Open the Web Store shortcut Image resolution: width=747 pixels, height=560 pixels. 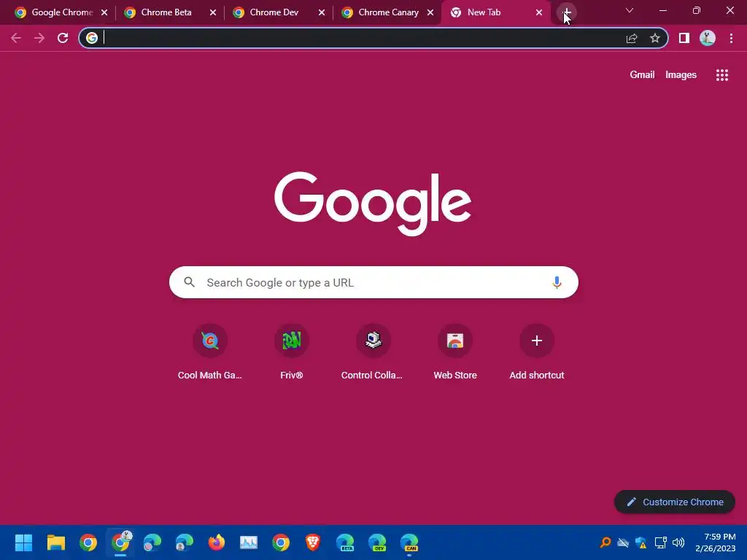(x=455, y=352)
